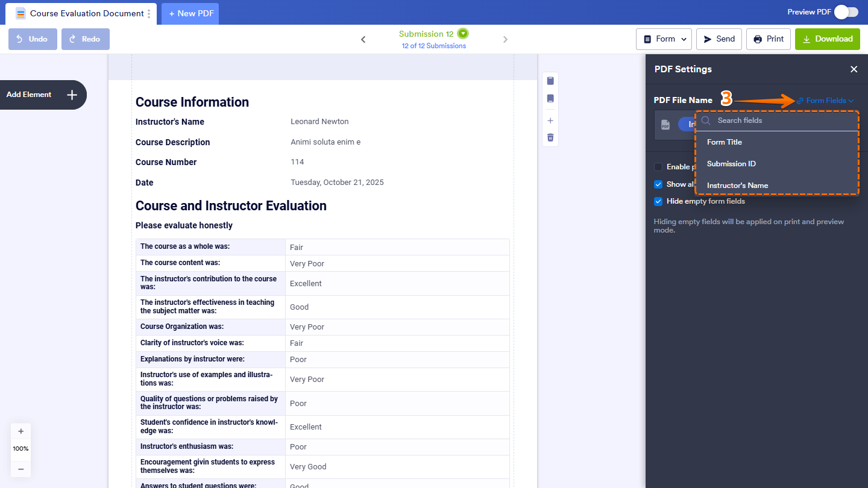Tick the Enable checkbox in PDF Settings
The height and width of the screenshot is (488, 868).
pyautogui.click(x=658, y=167)
